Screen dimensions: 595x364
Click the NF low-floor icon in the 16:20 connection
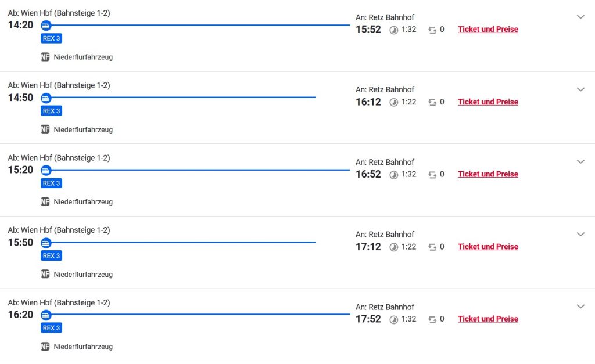click(x=45, y=347)
